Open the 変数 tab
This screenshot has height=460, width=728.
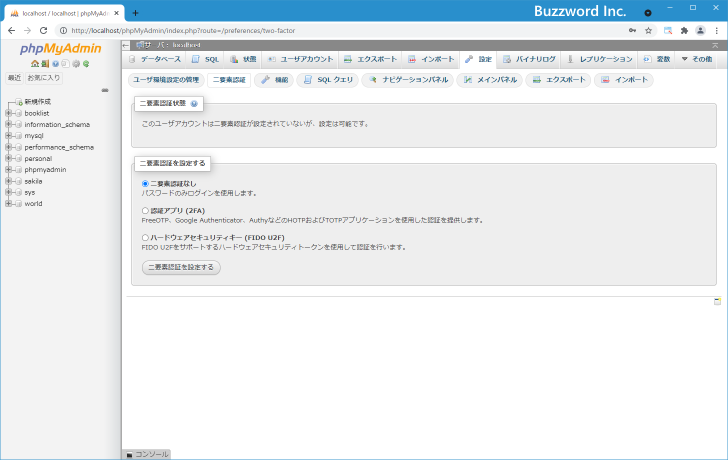tap(656, 59)
